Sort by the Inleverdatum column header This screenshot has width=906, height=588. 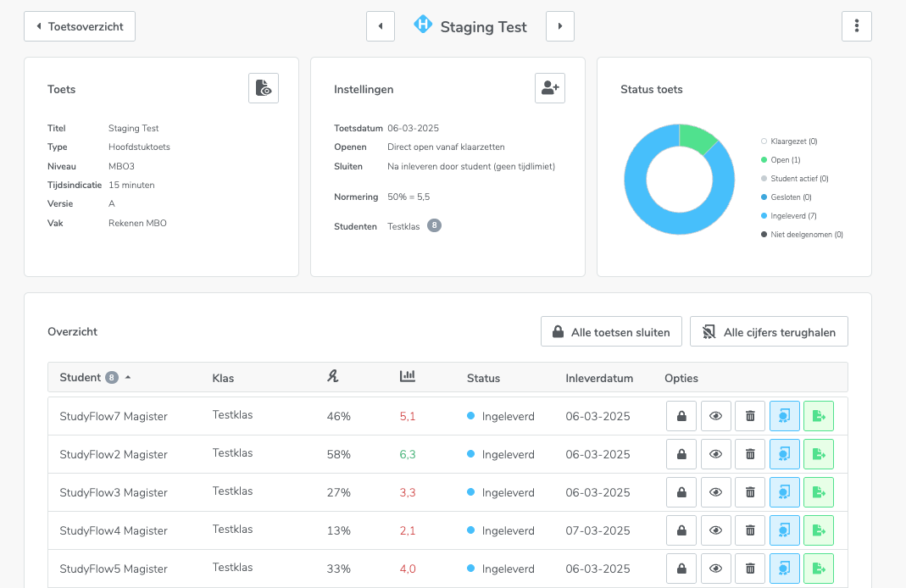[599, 378]
